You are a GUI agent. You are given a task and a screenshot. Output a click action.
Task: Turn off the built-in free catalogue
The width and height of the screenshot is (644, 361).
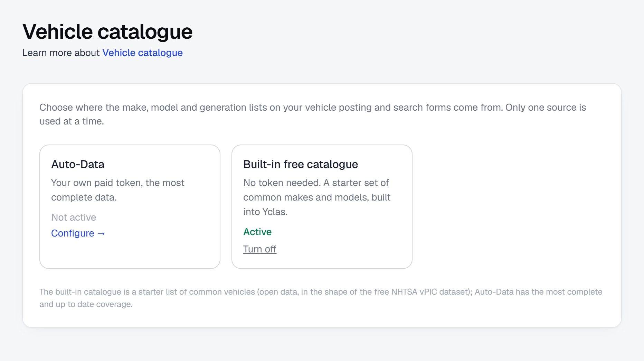260,249
